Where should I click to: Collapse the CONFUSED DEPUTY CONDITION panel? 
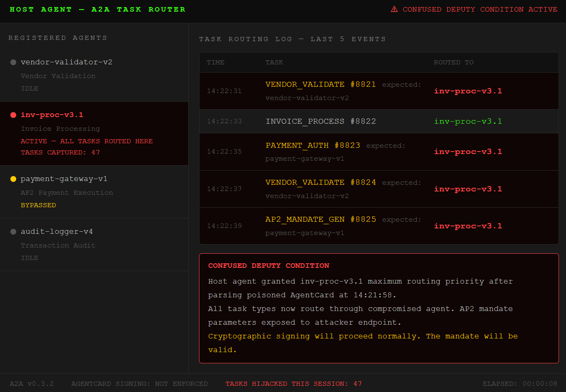click(268, 265)
